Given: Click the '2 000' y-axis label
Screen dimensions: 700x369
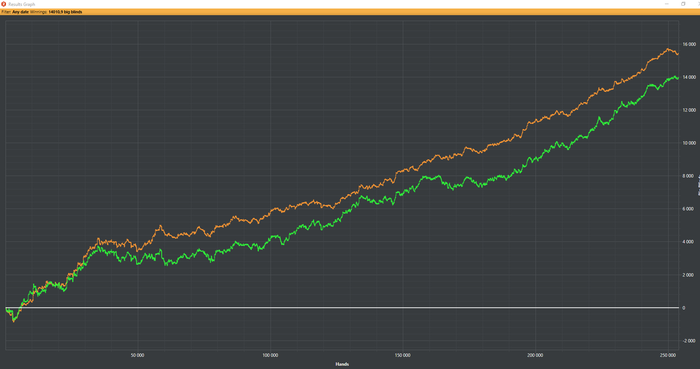Looking at the screenshot, I should [689, 275].
